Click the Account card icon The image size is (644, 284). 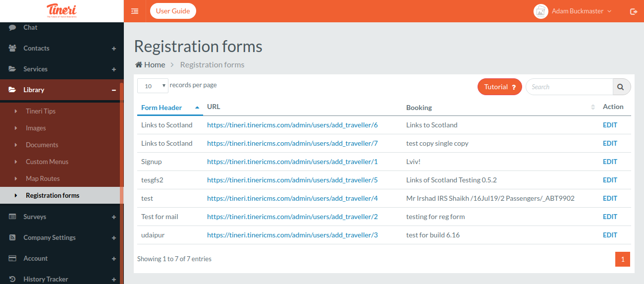click(x=12, y=258)
